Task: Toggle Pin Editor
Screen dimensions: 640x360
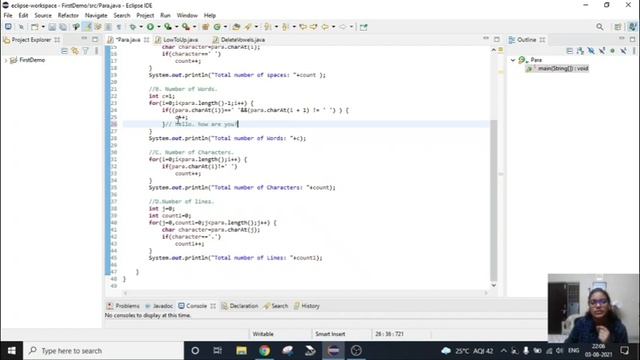Action: [363, 27]
